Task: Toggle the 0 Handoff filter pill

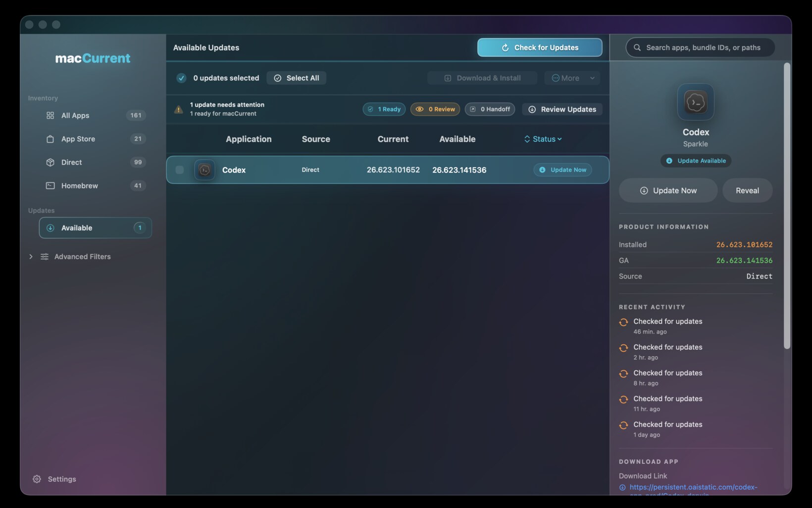Action: point(490,109)
